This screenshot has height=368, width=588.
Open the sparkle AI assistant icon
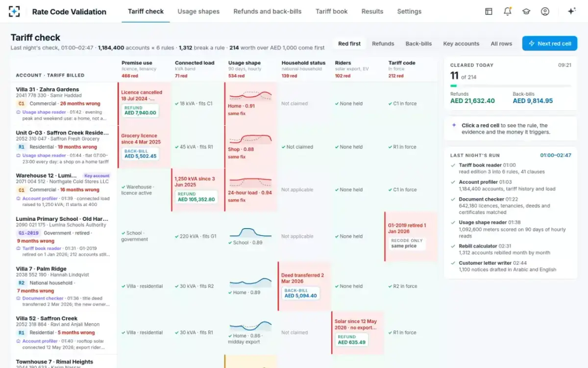click(x=571, y=11)
